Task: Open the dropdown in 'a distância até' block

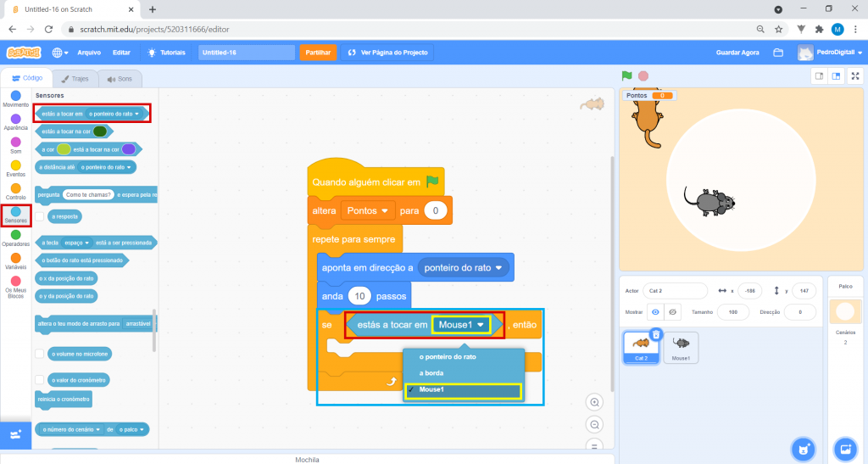Action: (106, 167)
